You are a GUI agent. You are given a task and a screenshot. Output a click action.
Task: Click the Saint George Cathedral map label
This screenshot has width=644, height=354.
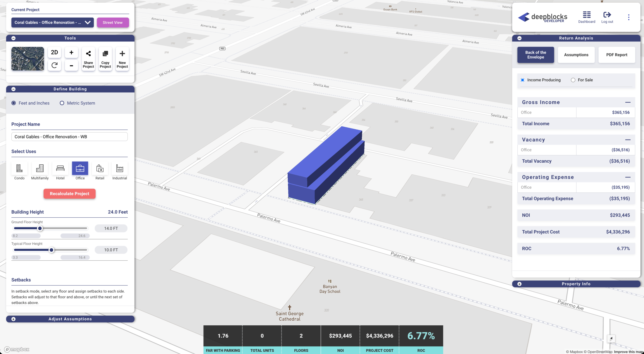point(289,316)
